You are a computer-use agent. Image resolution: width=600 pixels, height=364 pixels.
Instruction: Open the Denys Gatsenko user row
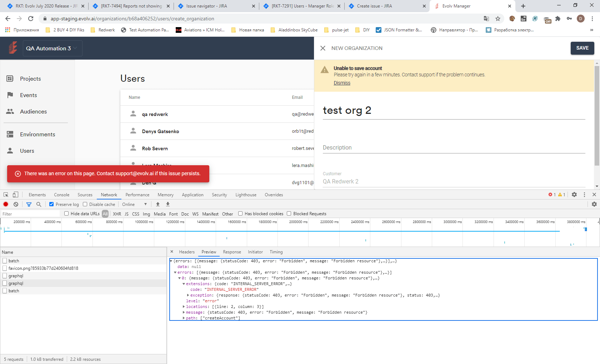pyautogui.click(x=217, y=131)
